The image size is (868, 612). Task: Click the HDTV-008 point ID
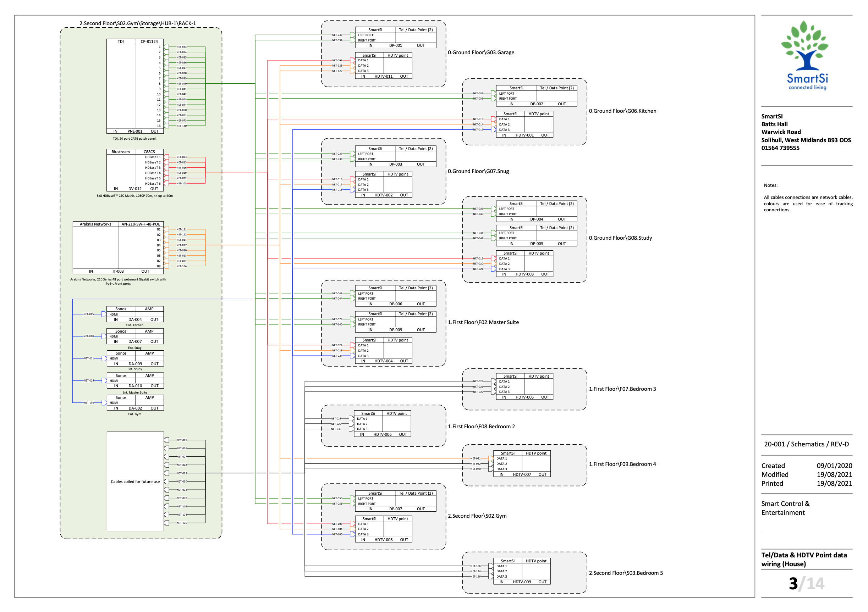[x=383, y=540]
